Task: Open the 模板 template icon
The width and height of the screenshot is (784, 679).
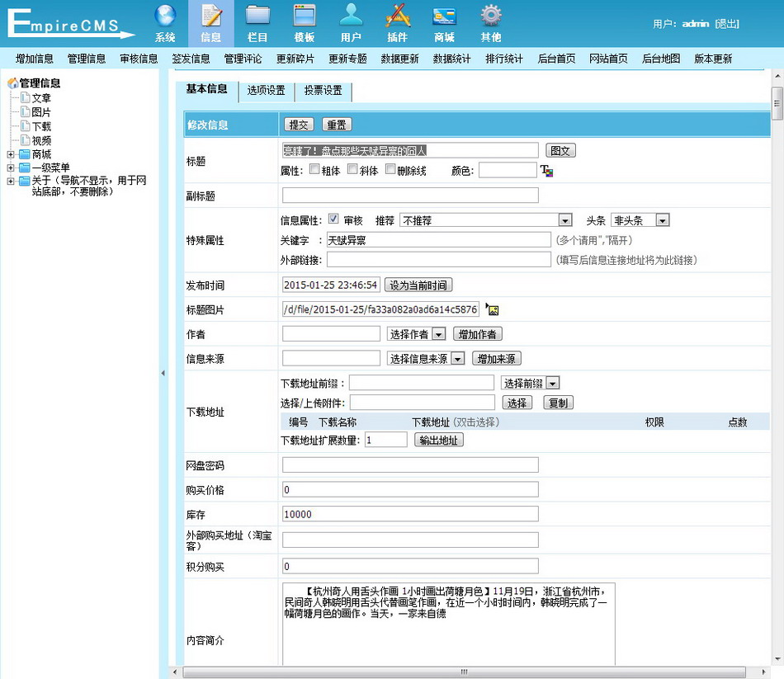Action: click(x=305, y=17)
